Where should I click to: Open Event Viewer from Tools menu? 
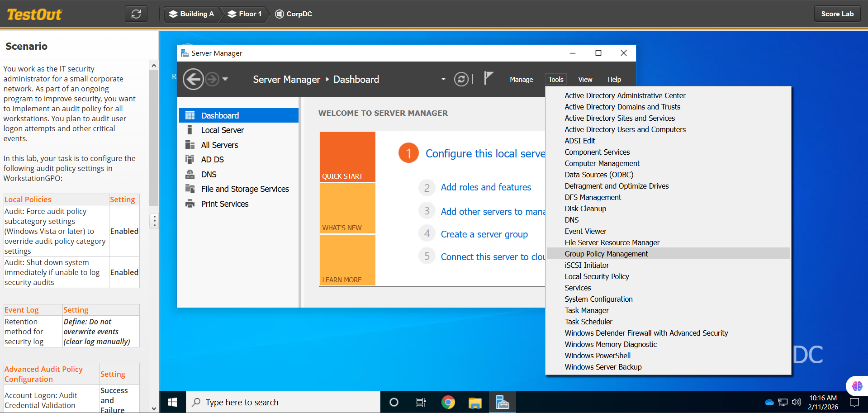[585, 231]
